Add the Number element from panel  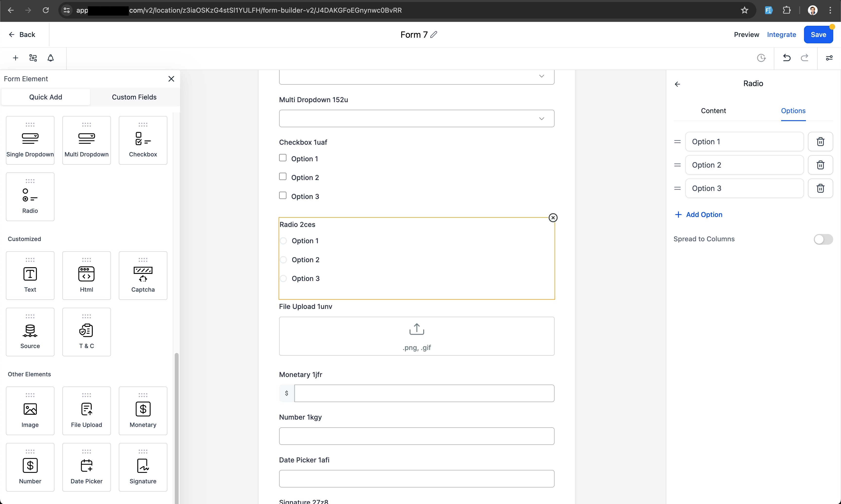[x=30, y=467]
